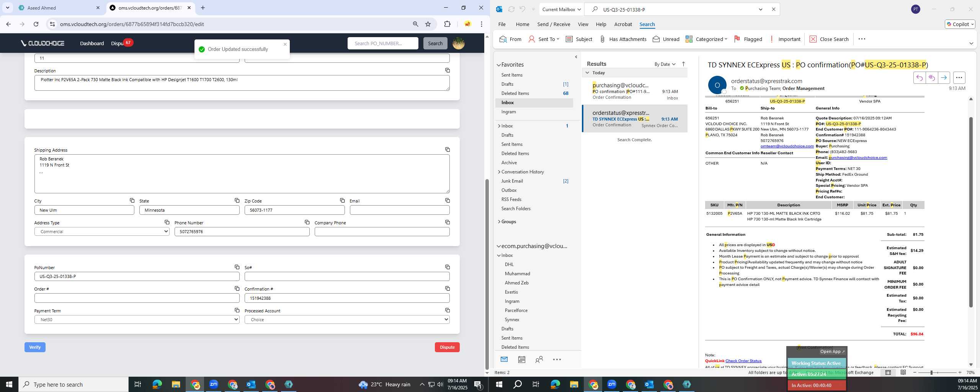
Task: Expand the Groups section in Outlook
Action: coord(499,222)
